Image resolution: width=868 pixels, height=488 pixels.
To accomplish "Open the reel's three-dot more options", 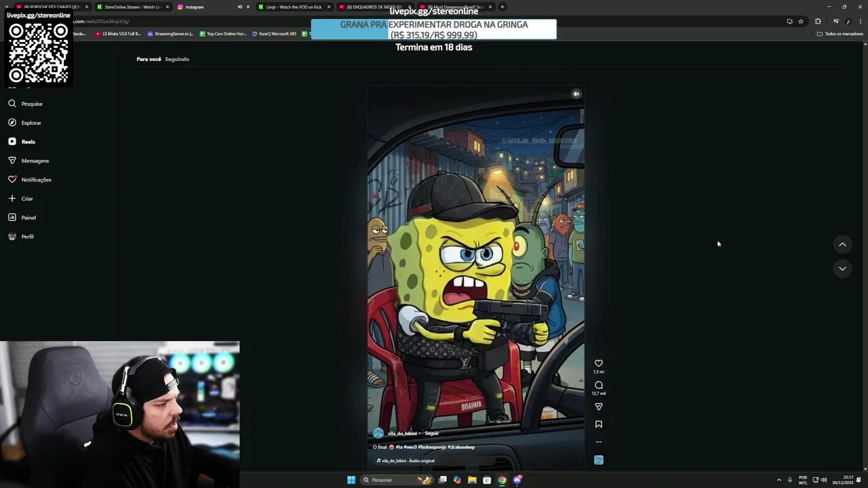I will [x=599, y=442].
